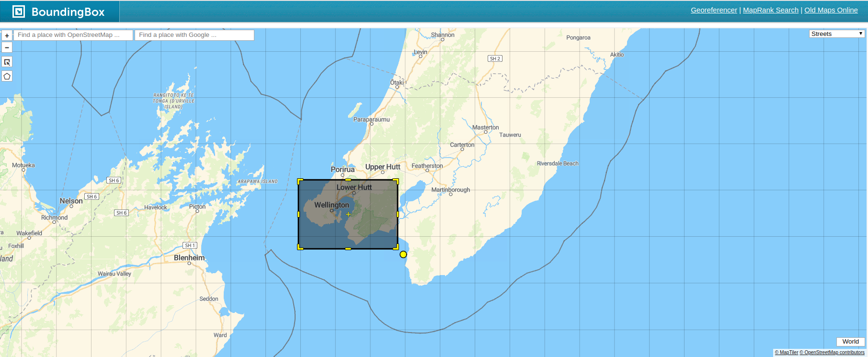Viewport: 868px width, 357px height.
Task: Open the Streets map style dropdown
Action: pyautogui.click(x=836, y=34)
